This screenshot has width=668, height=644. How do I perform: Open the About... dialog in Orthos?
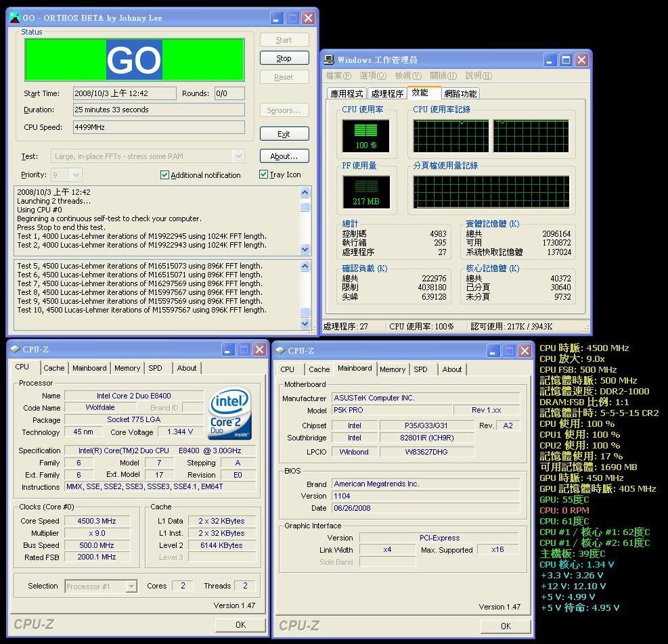(284, 156)
